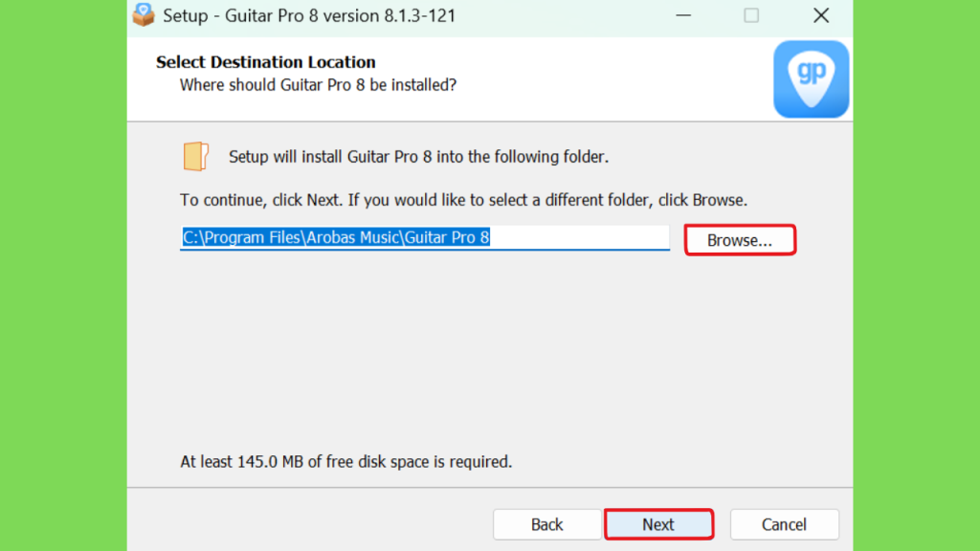The image size is (980, 551).
Task: Continue with the Next button
Action: 658,524
